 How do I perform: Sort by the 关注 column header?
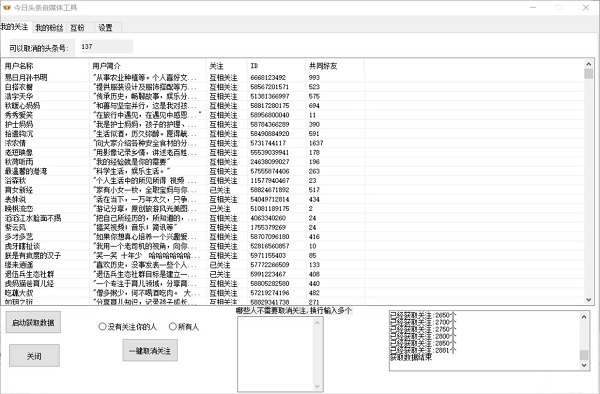(x=227, y=66)
